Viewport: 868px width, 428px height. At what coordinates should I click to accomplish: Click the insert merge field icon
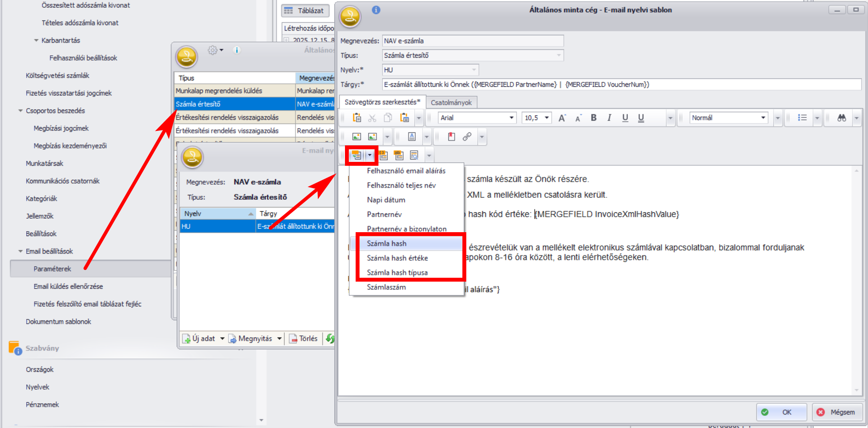[x=357, y=156]
